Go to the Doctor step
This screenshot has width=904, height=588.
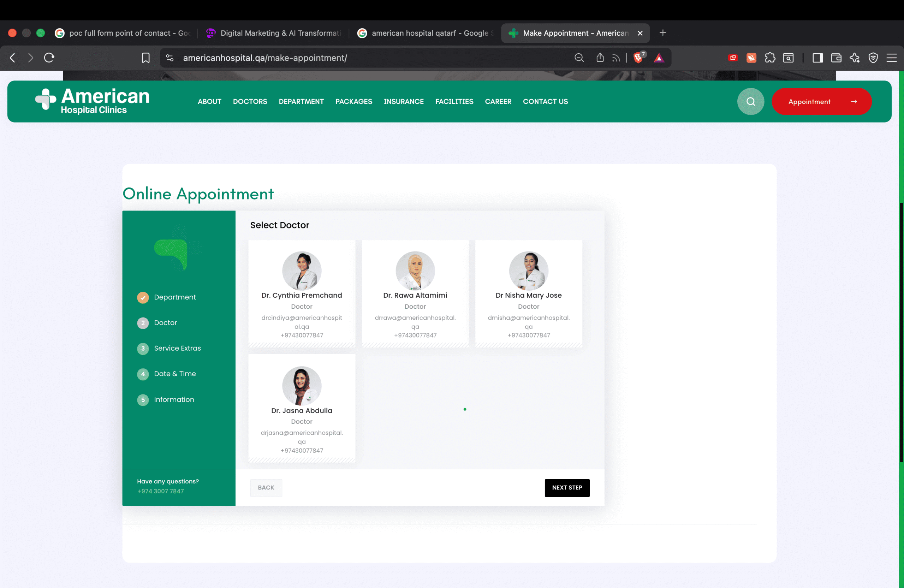click(x=157, y=323)
